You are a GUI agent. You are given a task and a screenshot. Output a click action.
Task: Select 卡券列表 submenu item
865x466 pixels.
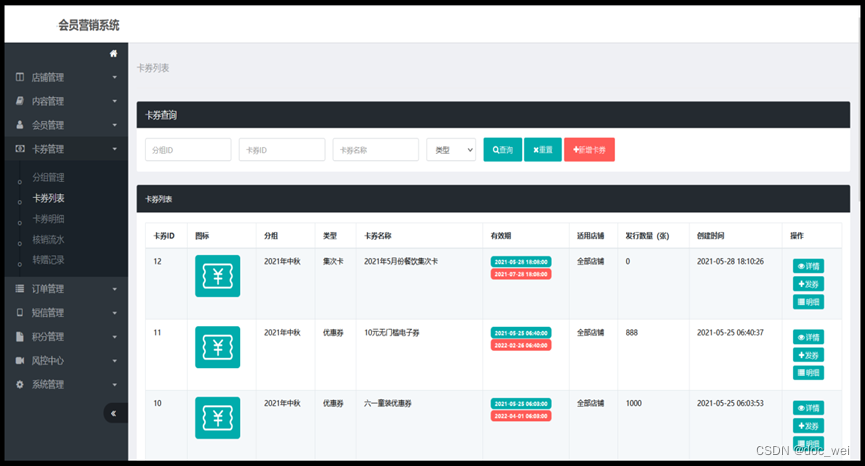[49, 198]
